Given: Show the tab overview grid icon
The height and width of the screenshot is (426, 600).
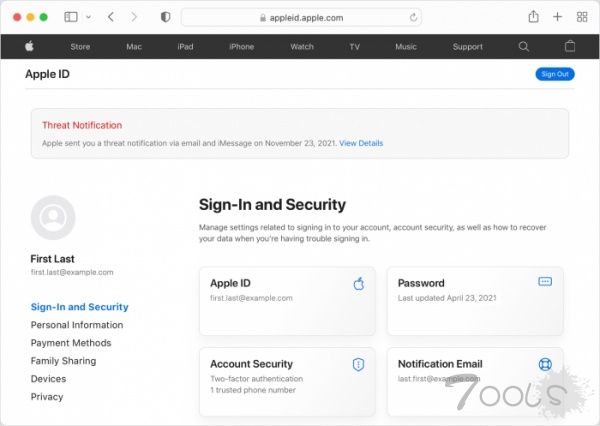Looking at the screenshot, I should 582,17.
